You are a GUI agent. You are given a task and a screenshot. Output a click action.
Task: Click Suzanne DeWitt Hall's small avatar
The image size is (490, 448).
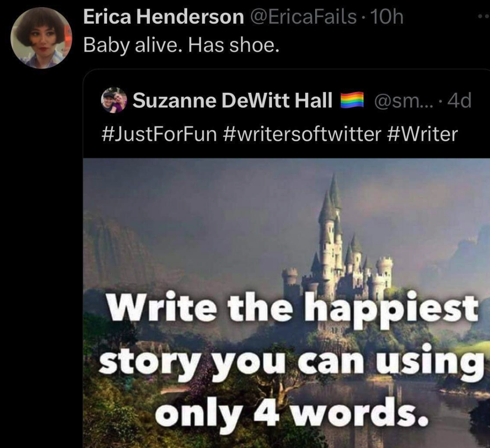114,100
